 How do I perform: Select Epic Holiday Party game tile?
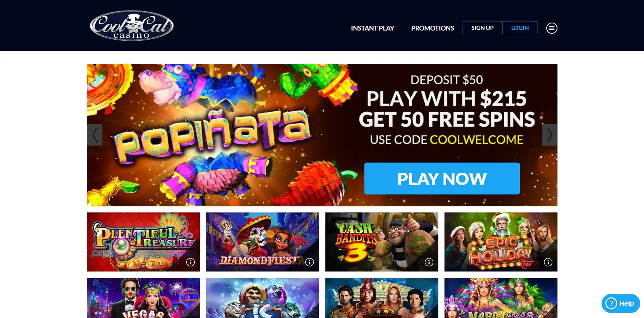[501, 242]
